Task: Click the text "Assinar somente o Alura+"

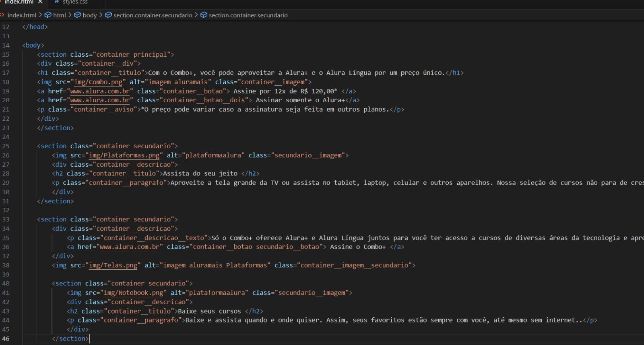Action: click(x=300, y=100)
